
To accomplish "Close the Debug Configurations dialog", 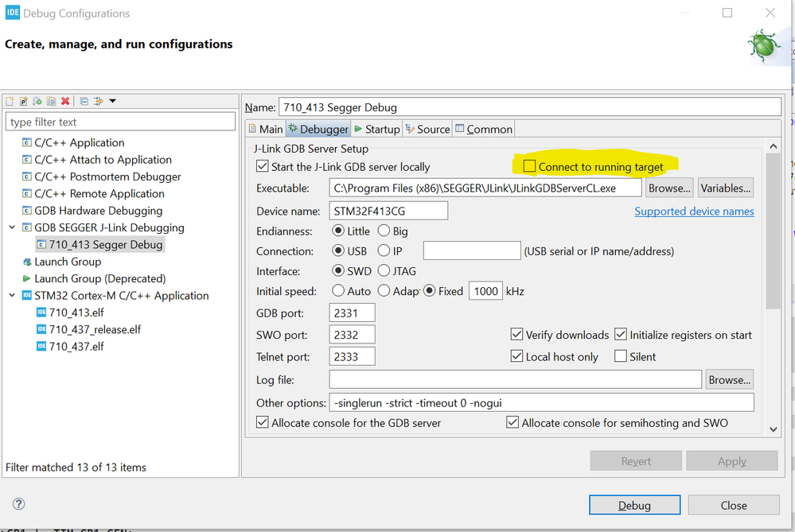I will coord(734,505).
